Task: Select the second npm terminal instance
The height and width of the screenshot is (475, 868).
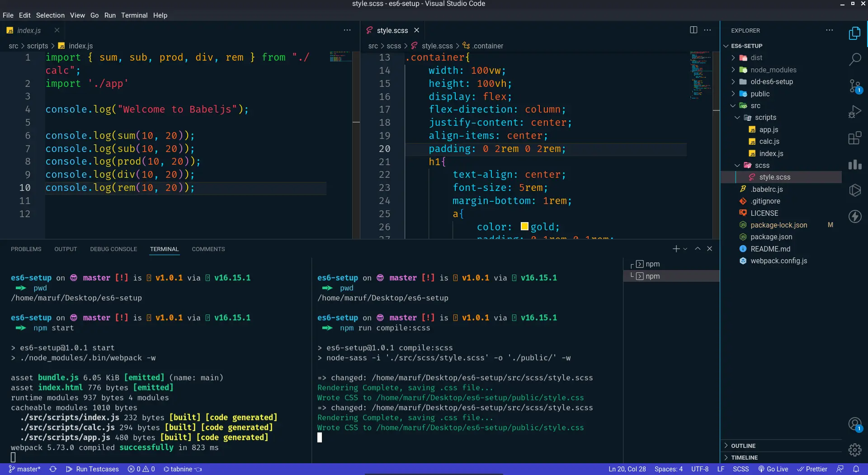Action: coord(671,276)
